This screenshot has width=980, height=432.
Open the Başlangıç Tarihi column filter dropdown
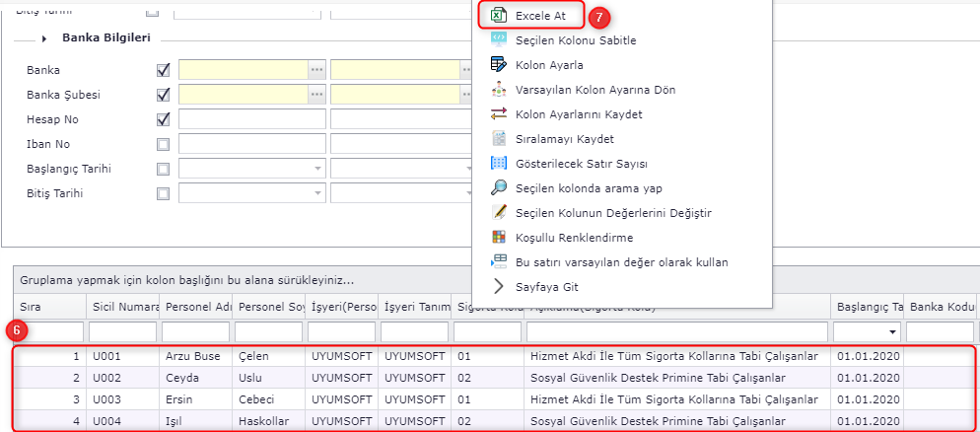892,332
